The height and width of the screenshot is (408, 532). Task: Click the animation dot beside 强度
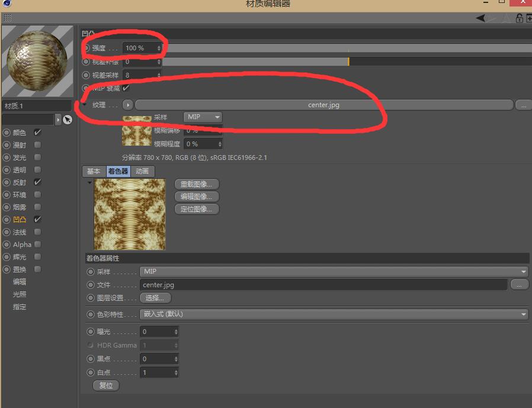(86, 48)
